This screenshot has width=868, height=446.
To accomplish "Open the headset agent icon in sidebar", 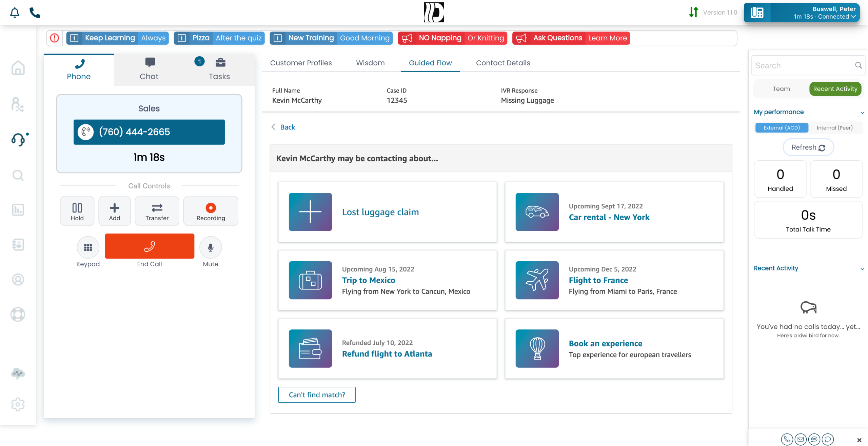I will pyautogui.click(x=19, y=139).
